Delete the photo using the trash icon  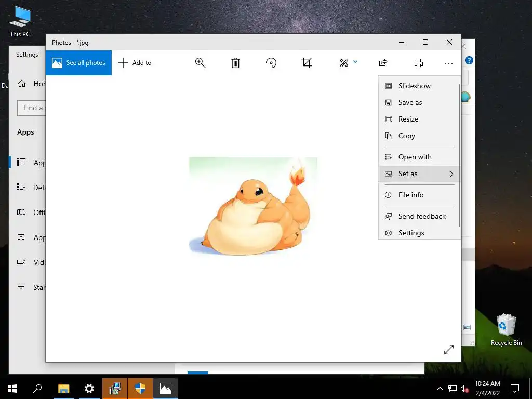coord(235,63)
